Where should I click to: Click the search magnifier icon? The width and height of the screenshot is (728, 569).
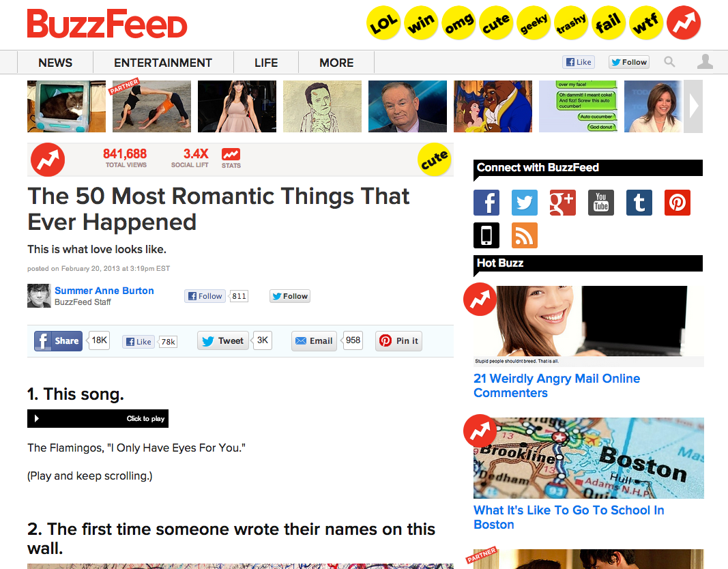tap(669, 61)
